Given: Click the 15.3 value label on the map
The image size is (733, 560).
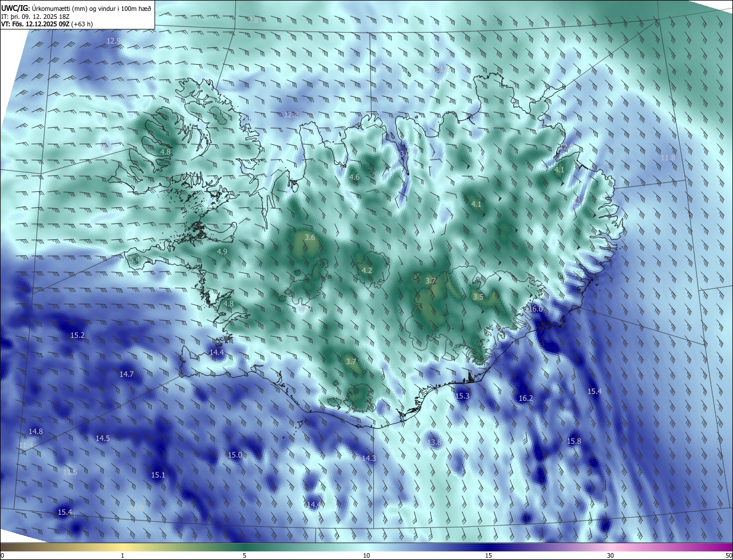Looking at the screenshot, I should (x=462, y=396).
